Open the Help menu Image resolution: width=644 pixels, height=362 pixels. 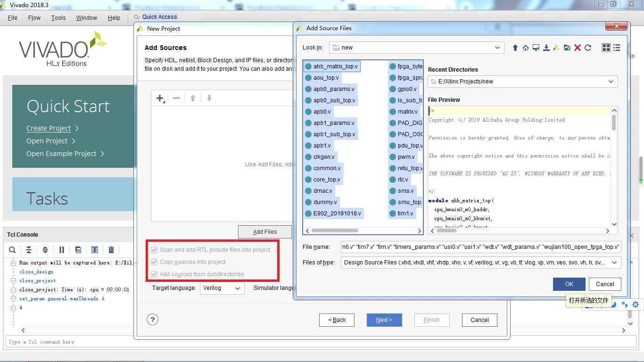tap(114, 18)
